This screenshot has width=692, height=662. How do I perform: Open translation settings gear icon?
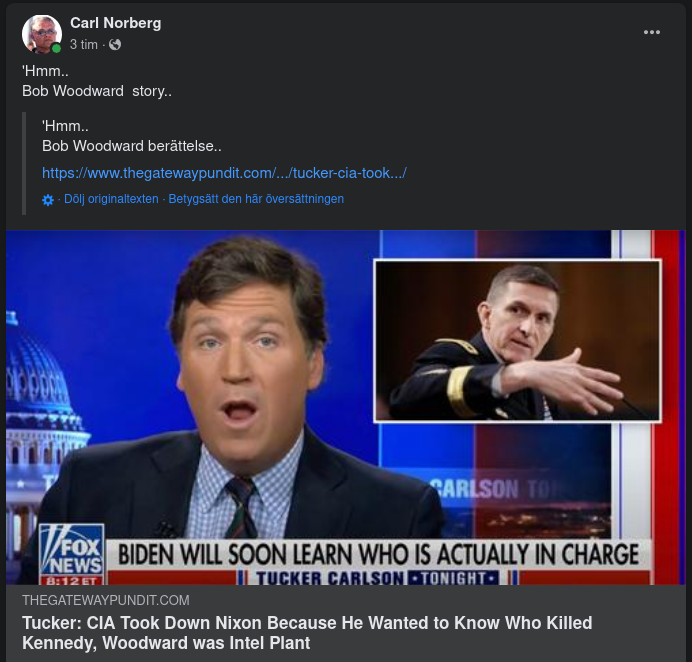coord(48,200)
